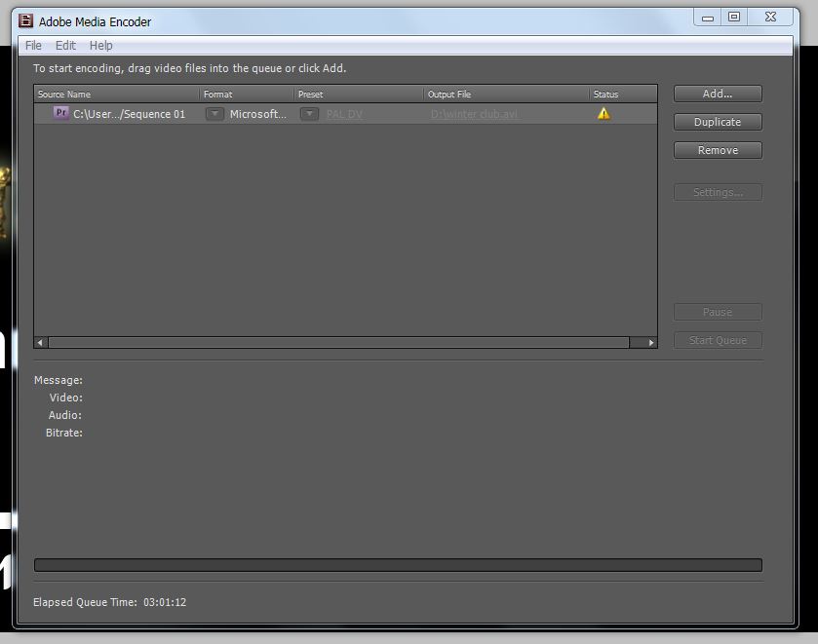Screen dimensions: 818x644
Task: Open the Edit menu
Action: click(x=65, y=46)
